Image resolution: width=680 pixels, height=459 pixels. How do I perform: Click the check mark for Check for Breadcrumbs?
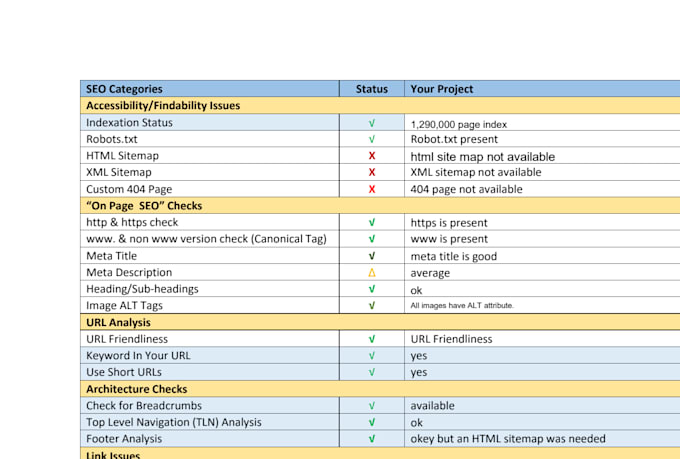(372, 406)
